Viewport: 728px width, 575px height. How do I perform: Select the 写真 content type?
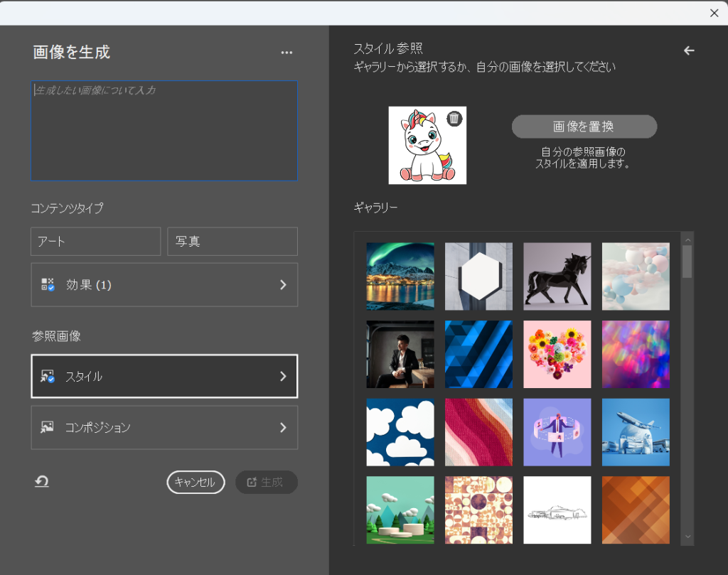232,242
